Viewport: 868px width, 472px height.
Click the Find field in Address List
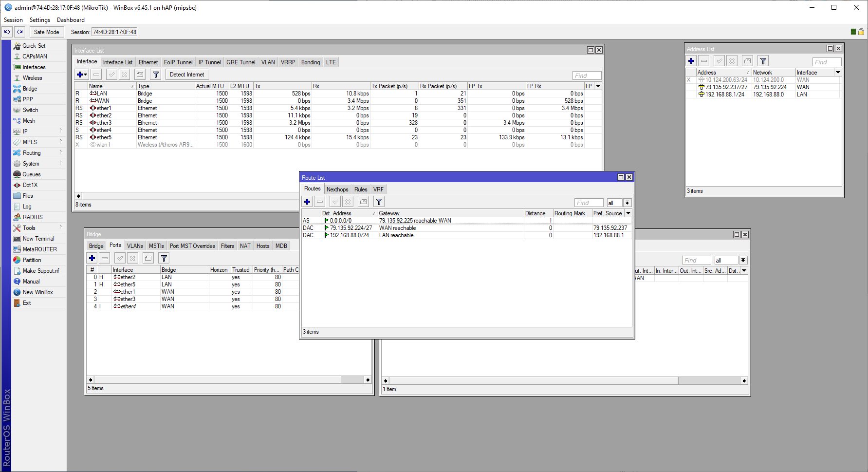tap(827, 62)
